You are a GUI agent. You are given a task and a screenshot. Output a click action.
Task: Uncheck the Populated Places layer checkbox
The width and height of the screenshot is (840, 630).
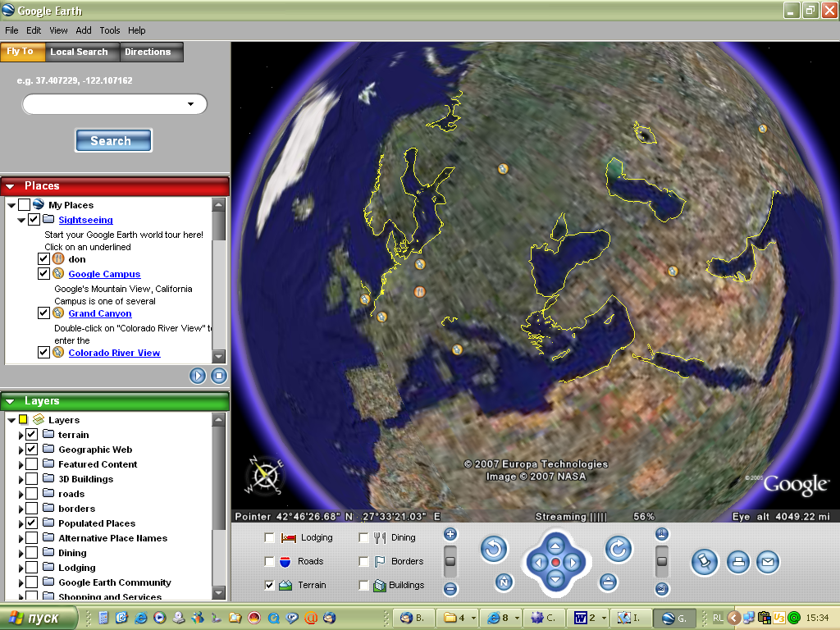coord(32,523)
